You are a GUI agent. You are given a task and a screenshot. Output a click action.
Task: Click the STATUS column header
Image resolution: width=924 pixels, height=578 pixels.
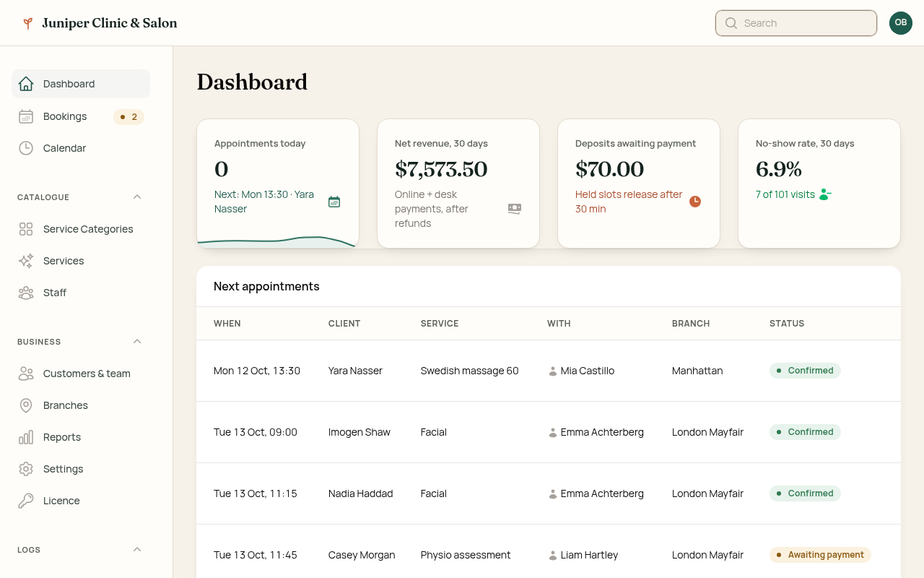click(x=787, y=324)
